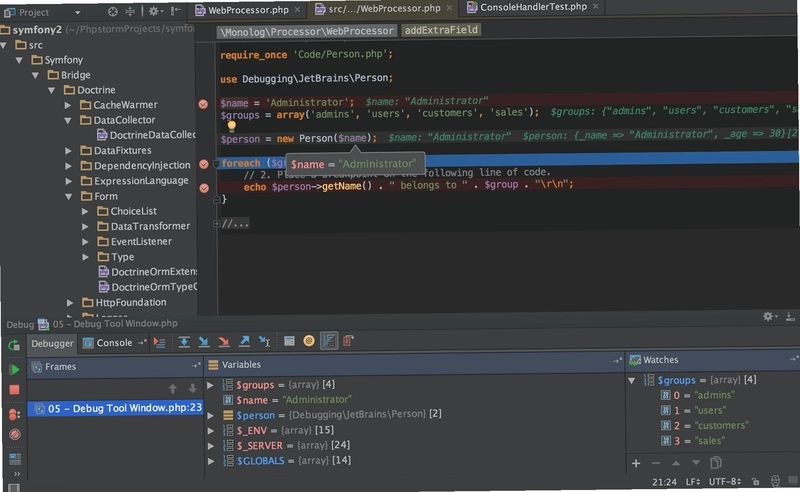Click Move watch up arrow
Viewport: 800px width, 492px height.
[x=676, y=463]
